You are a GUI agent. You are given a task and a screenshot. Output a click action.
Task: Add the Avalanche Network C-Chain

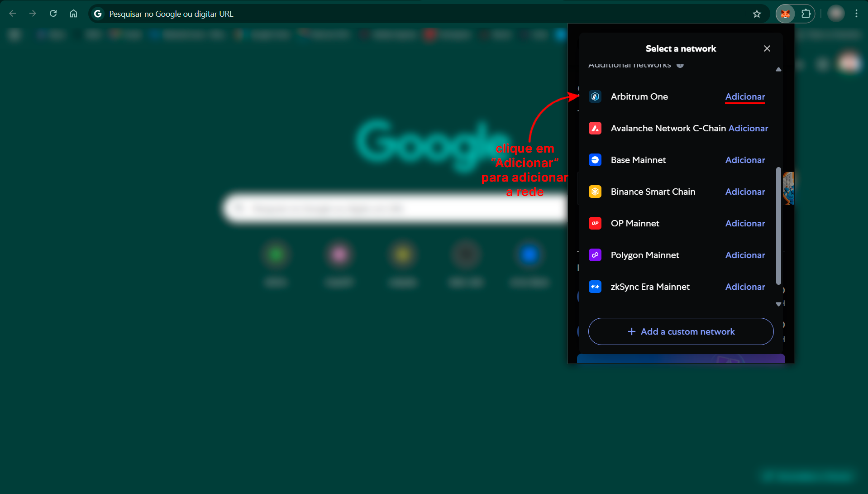(x=748, y=128)
